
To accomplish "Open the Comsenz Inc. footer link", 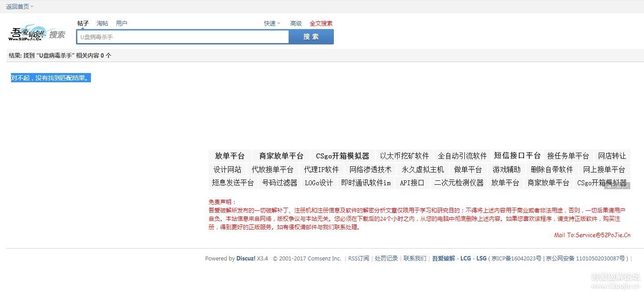I will 324,258.
